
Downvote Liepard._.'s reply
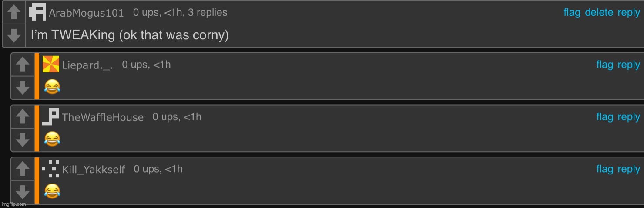[22, 88]
